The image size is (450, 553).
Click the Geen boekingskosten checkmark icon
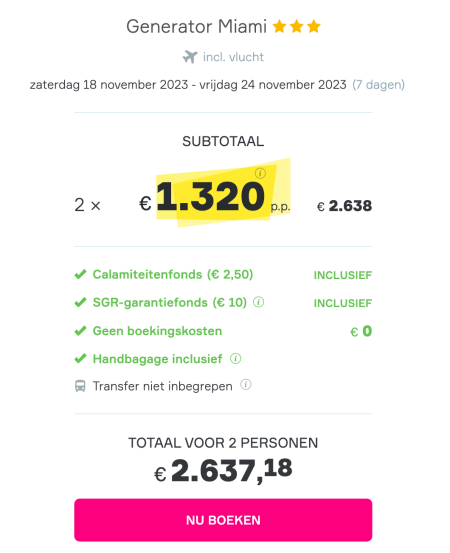(80, 330)
